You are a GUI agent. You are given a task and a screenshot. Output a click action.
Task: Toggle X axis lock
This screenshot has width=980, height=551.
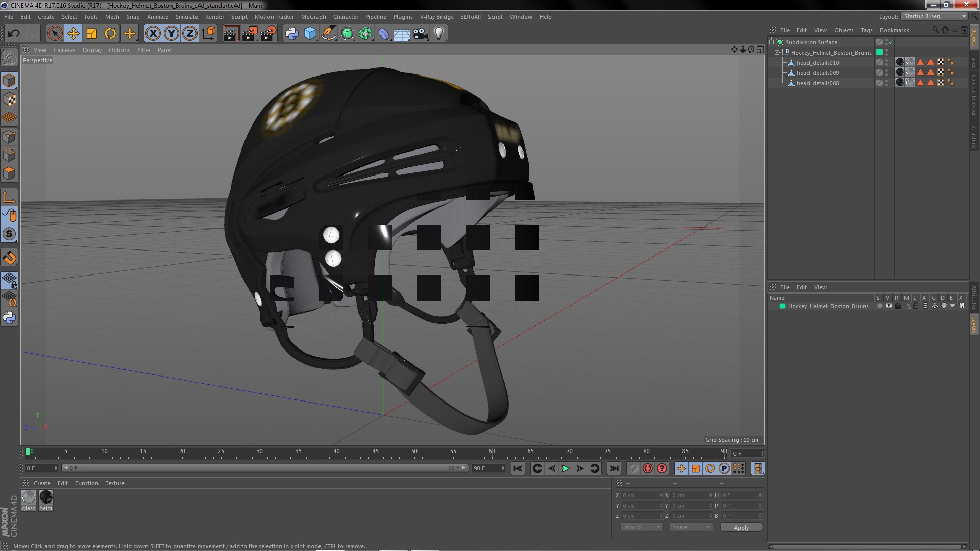[153, 34]
